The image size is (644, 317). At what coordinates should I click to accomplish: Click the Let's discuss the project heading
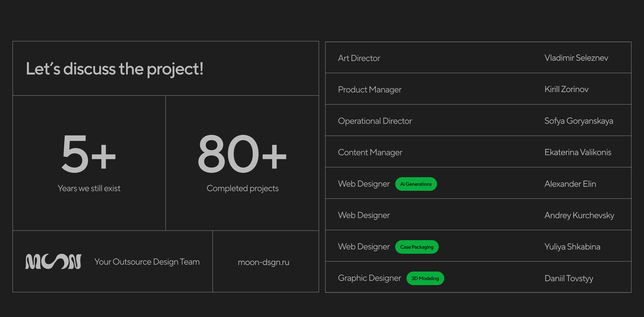[x=115, y=69]
